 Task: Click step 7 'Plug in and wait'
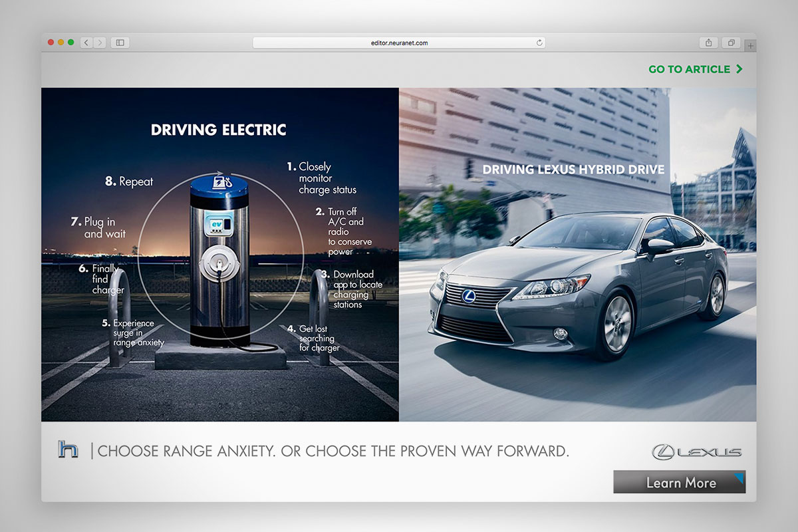[x=98, y=227]
